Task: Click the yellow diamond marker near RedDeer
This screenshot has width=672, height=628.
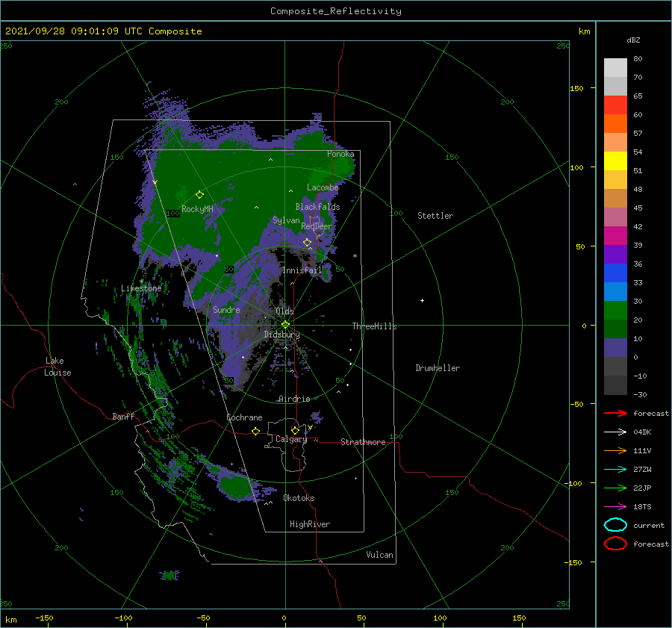Action: click(307, 243)
